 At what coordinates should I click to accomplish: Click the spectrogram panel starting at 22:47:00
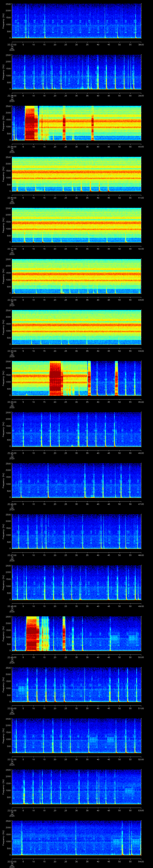click(77, 532)
